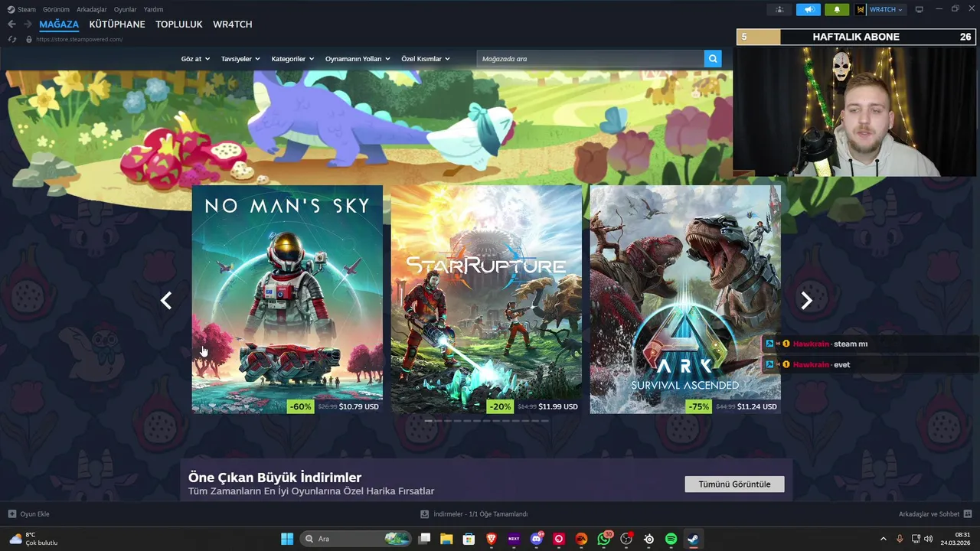
Task: Open Task View from the taskbar
Action: pyautogui.click(x=424, y=539)
